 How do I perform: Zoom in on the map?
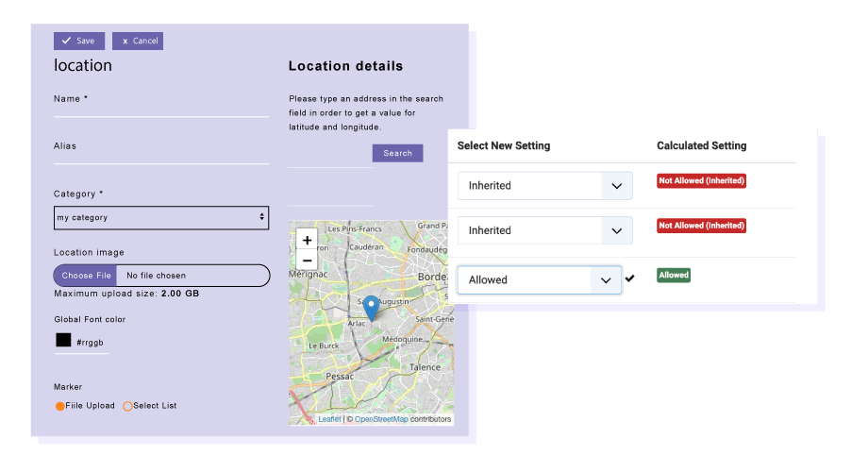point(307,240)
